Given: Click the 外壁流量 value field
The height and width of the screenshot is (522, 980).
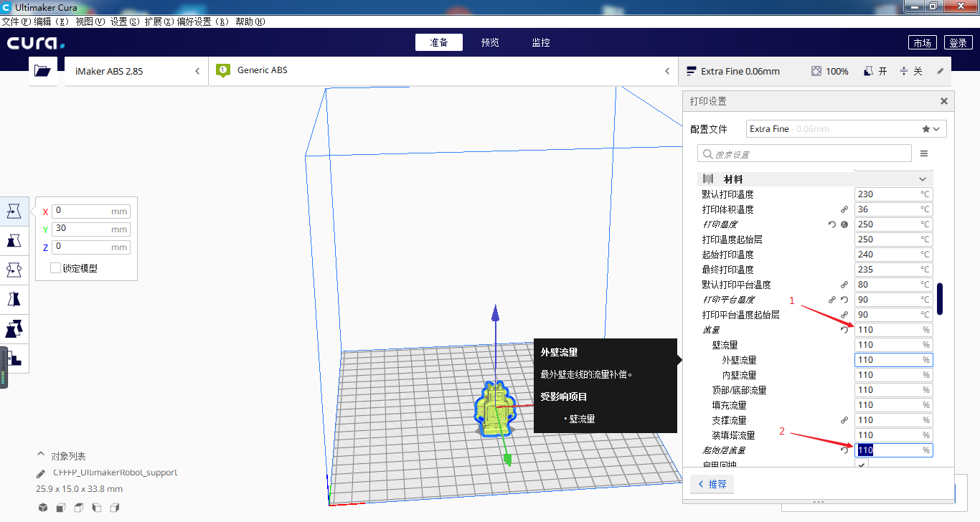Looking at the screenshot, I should click(893, 360).
